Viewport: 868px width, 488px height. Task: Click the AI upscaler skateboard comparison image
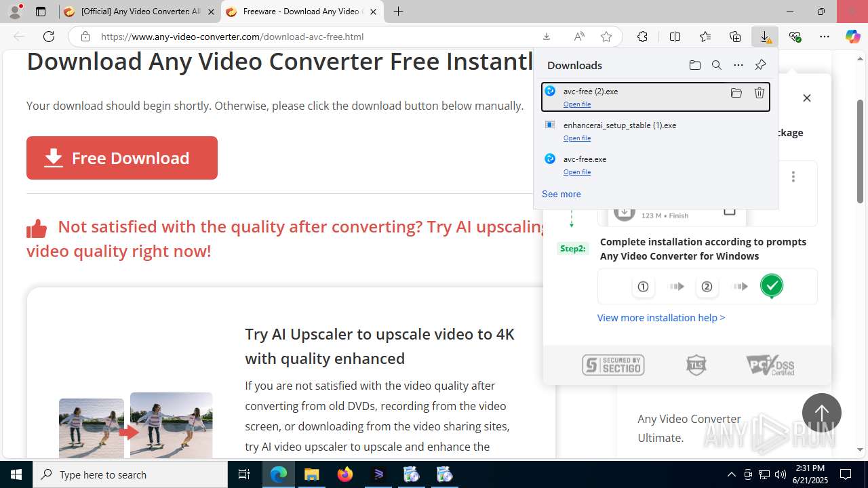point(136,425)
